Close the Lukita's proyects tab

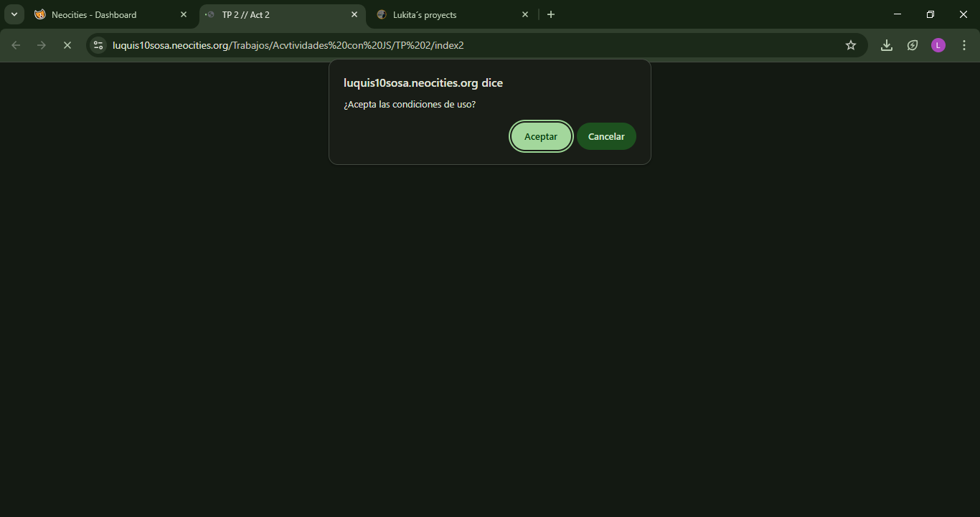[x=525, y=14]
